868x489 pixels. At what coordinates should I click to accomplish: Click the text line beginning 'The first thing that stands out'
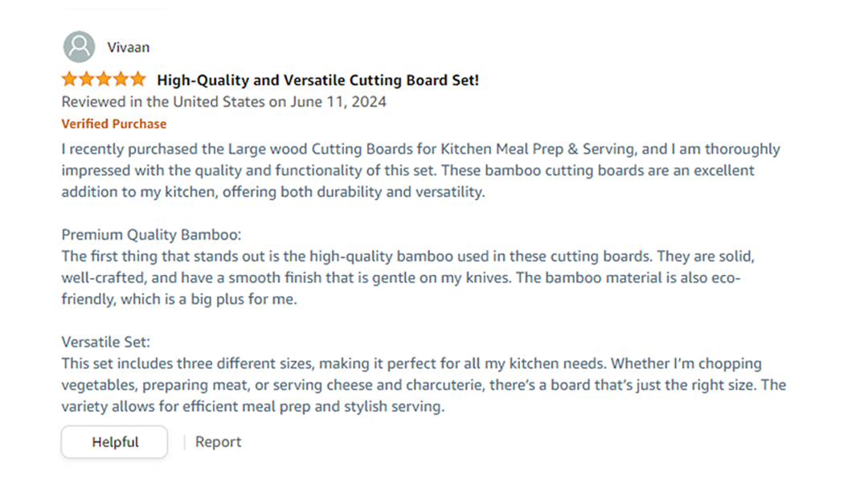(x=407, y=257)
